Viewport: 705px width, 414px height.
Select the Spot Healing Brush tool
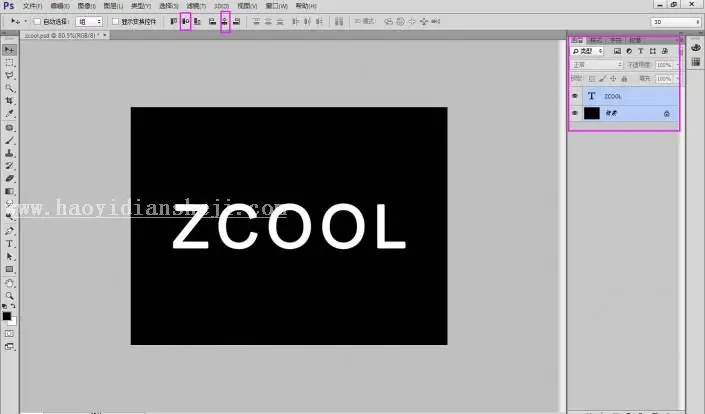[9, 128]
